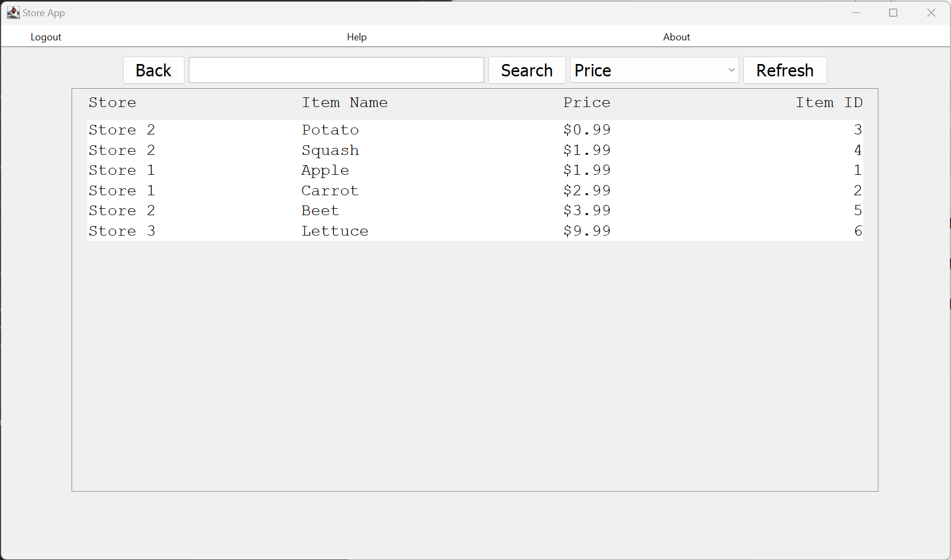Click the Item Name column header
This screenshot has width=951, height=560.
pyautogui.click(x=344, y=103)
